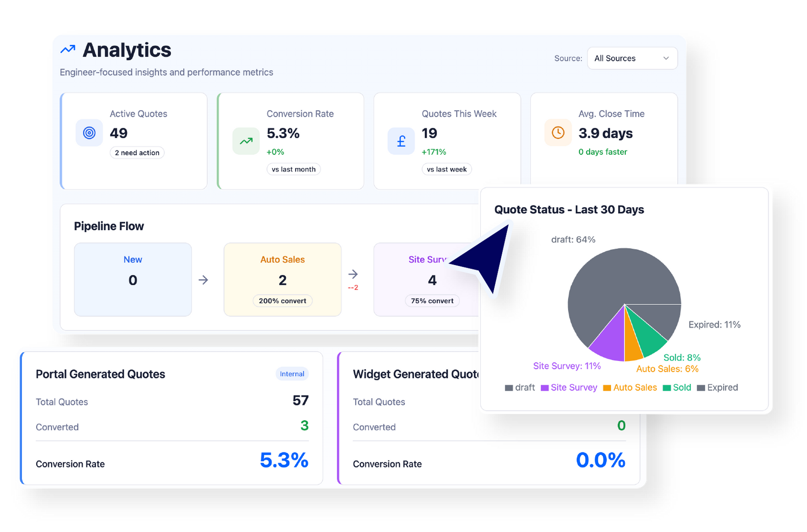Click the pound sign Quotes This Week icon

click(401, 141)
